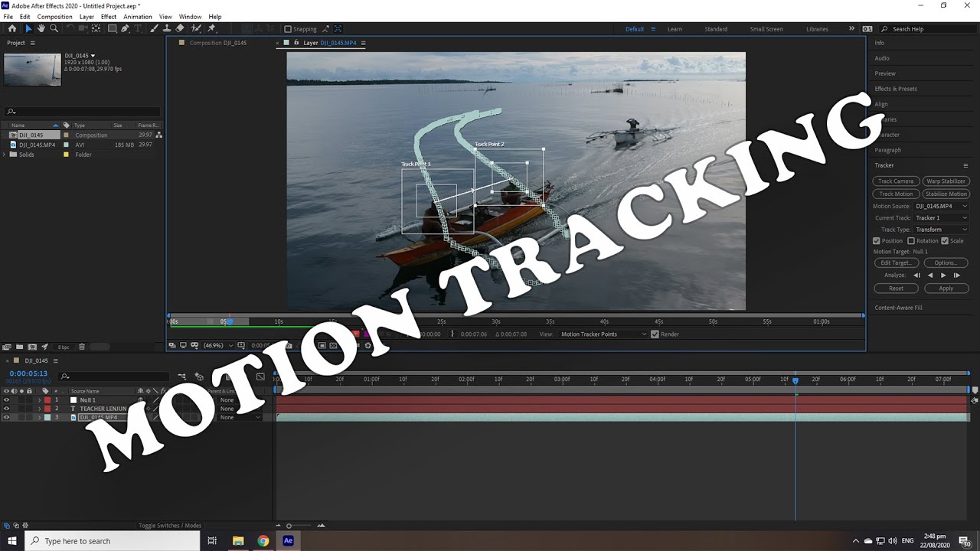Select the Eraser tool
The image size is (980, 551).
179,28
